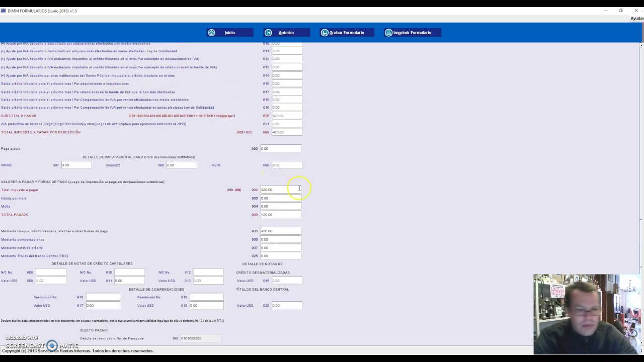Screen dimensions: 644x362
Task: Click Interés por mora field 903
Action: (x=281, y=198)
